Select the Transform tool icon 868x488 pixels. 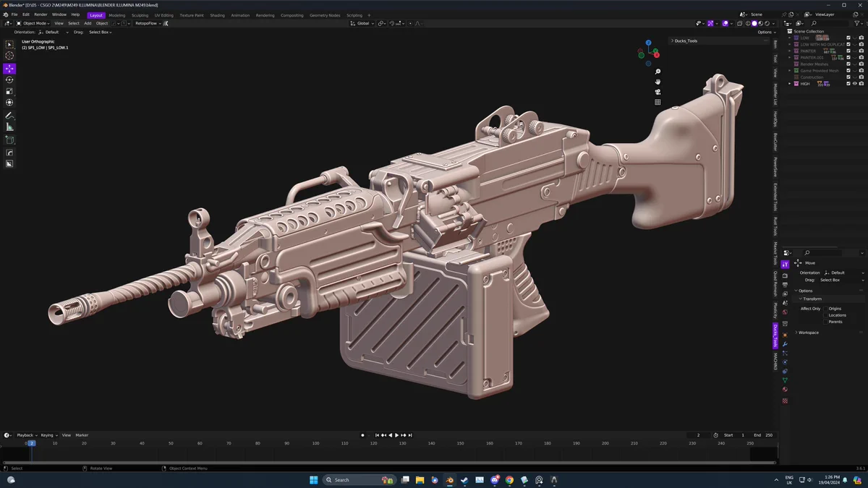click(x=9, y=103)
